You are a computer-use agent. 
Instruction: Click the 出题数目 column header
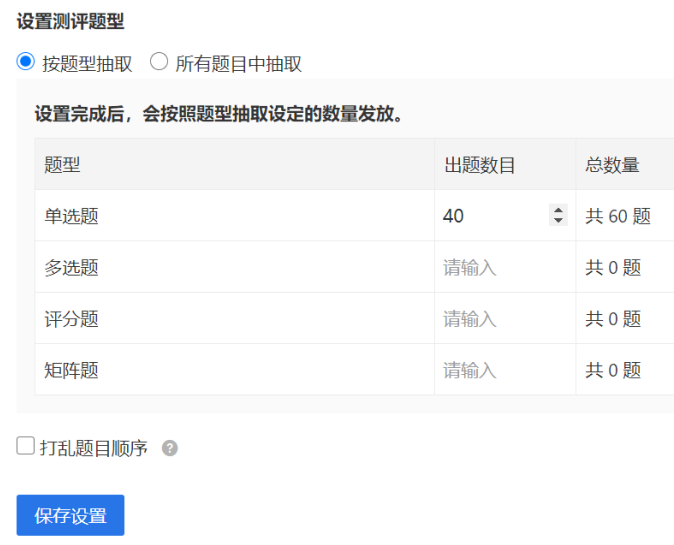(x=479, y=165)
